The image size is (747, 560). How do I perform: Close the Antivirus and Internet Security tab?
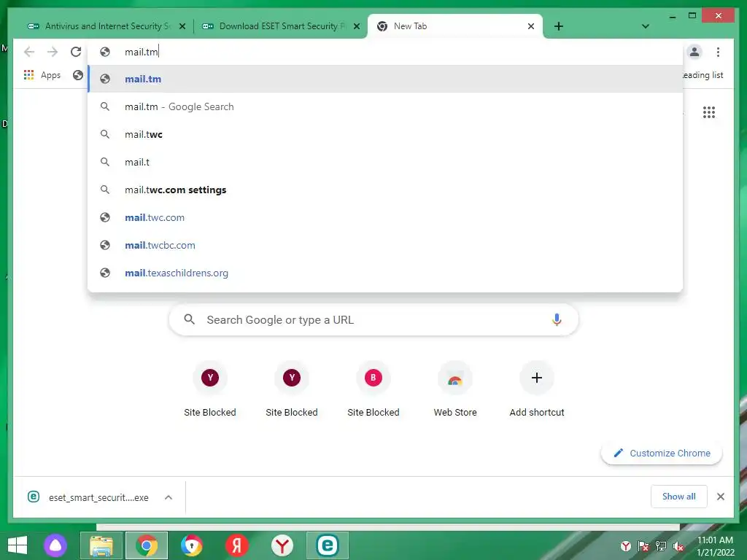click(x=182, y=27)
